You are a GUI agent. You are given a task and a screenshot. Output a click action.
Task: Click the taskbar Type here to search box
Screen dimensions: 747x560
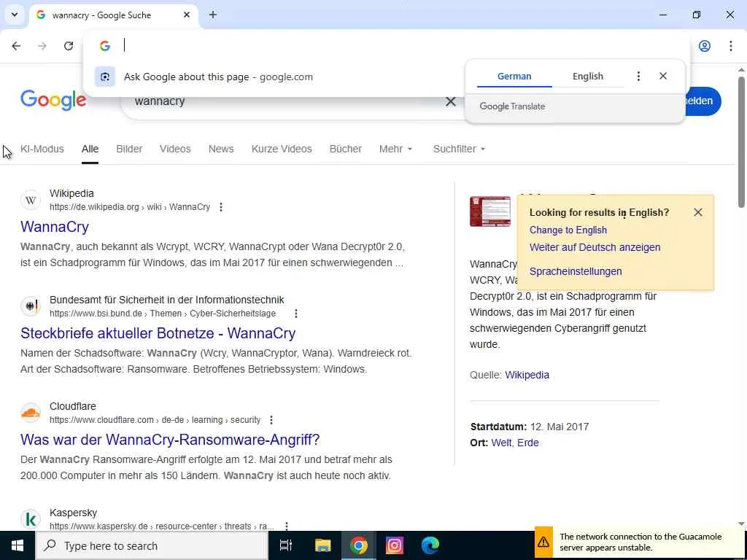click(x=152, y=545)
